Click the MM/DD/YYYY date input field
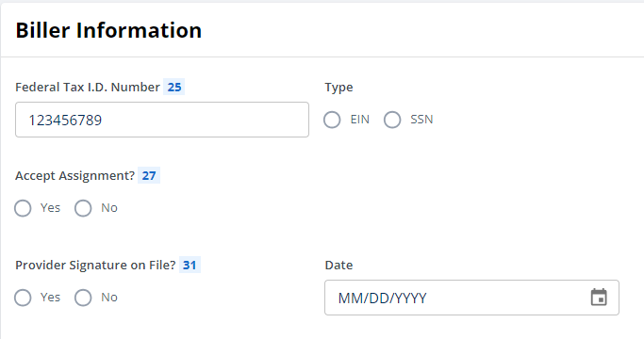The width and height of the screenshot is (644, 339). 471,298
